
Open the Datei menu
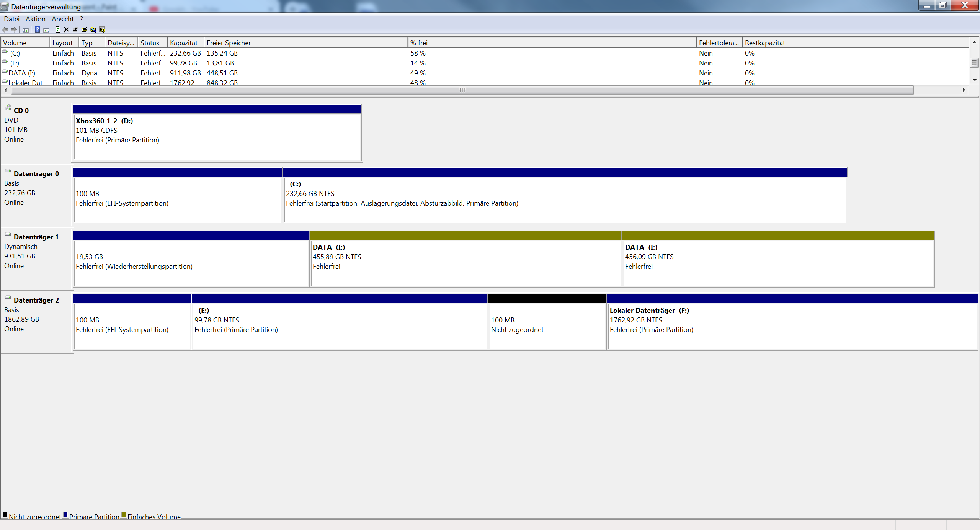11,19
